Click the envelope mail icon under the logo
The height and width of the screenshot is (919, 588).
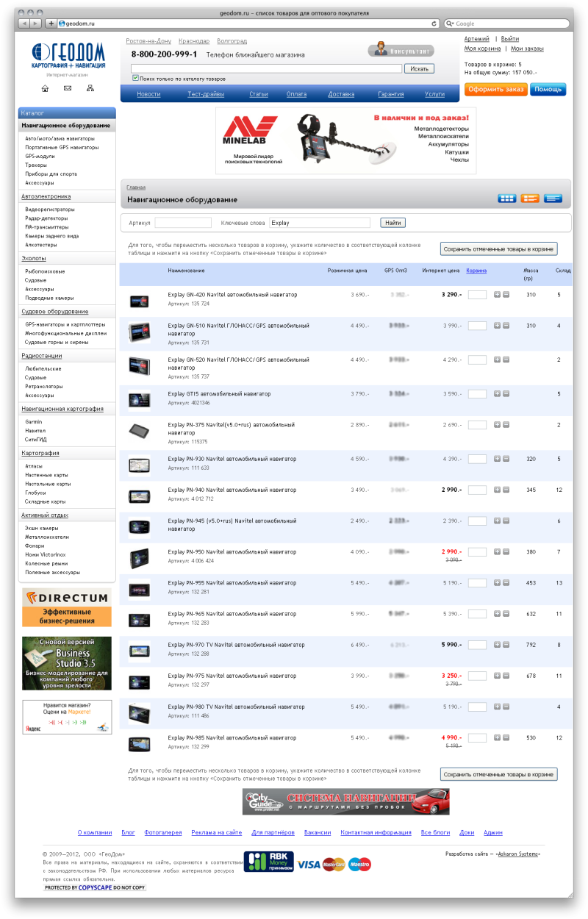click(68, 88)
